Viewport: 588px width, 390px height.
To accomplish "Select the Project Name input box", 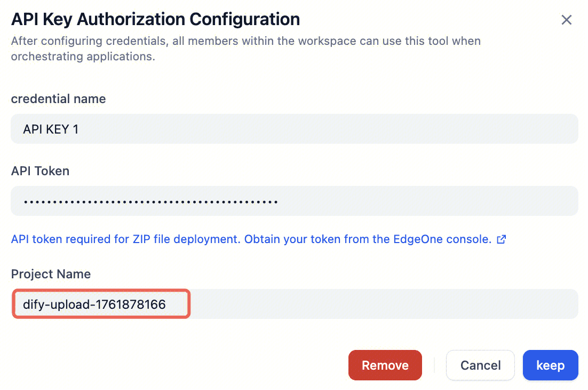I will click(294, 305).
